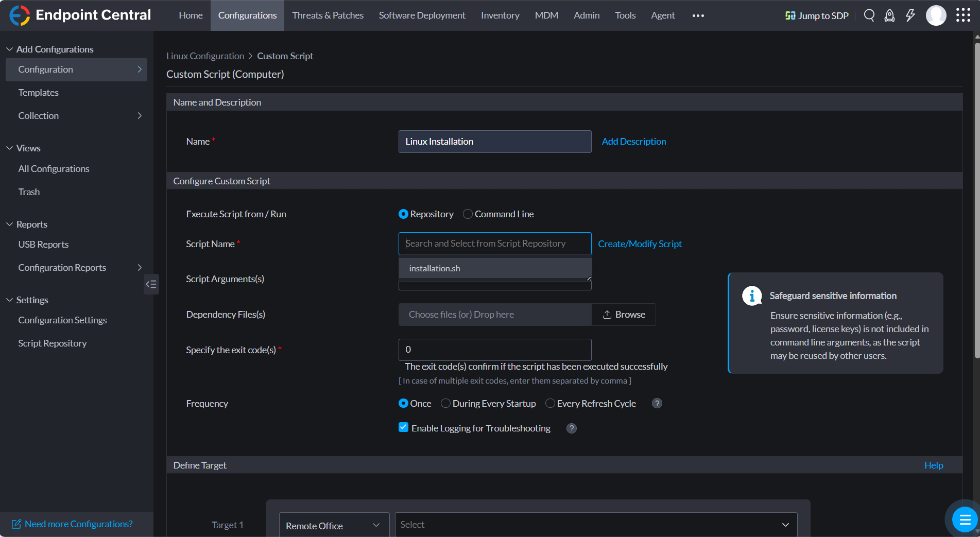The height and width of the screenshot is (537, 980).
Task: Open the Software Deployment tab
Action: [422, 15]
